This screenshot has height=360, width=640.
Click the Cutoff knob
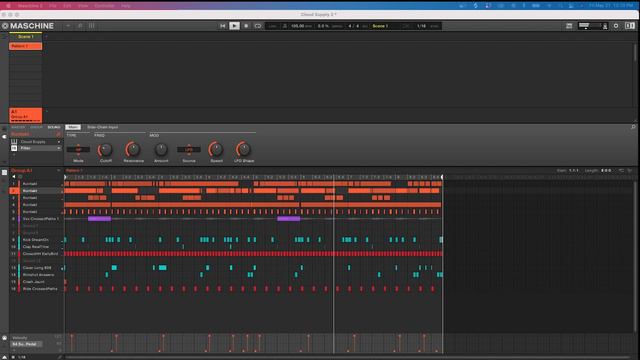pyautogui.click(x=105, y=150)
